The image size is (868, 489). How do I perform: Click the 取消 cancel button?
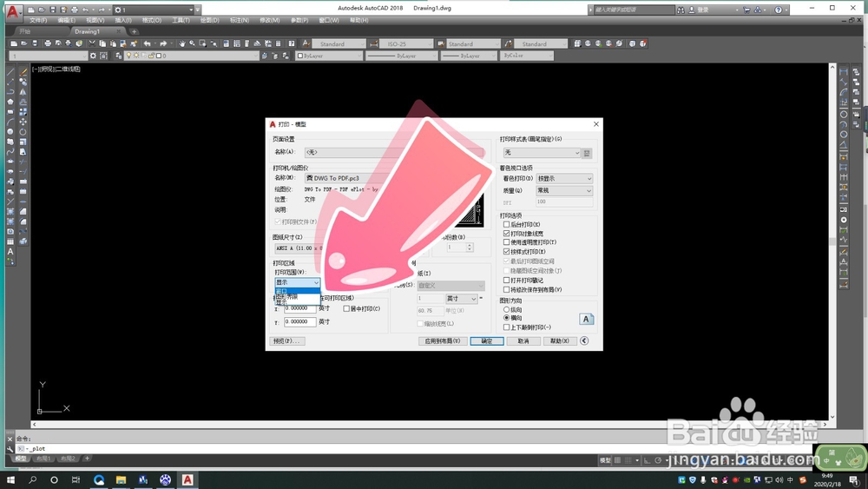[523, 341]
